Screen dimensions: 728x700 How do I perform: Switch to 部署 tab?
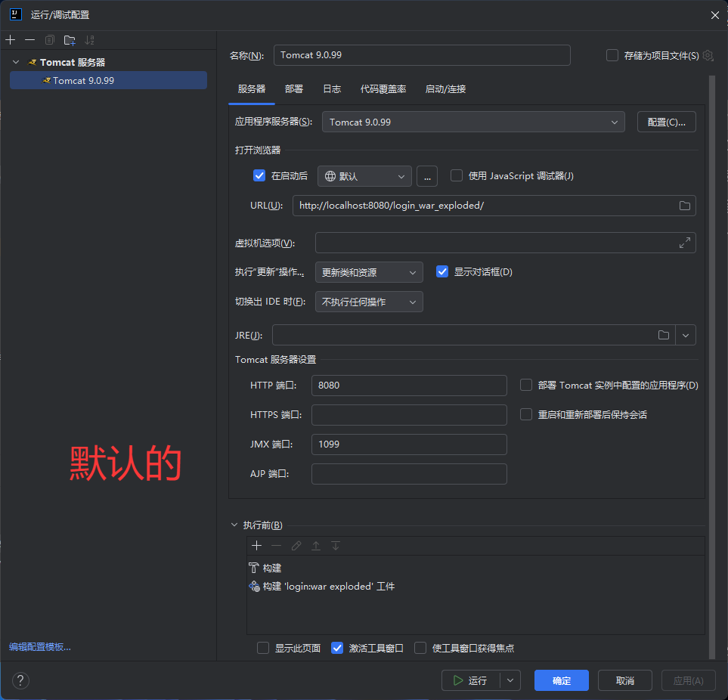tap(294, 89)
